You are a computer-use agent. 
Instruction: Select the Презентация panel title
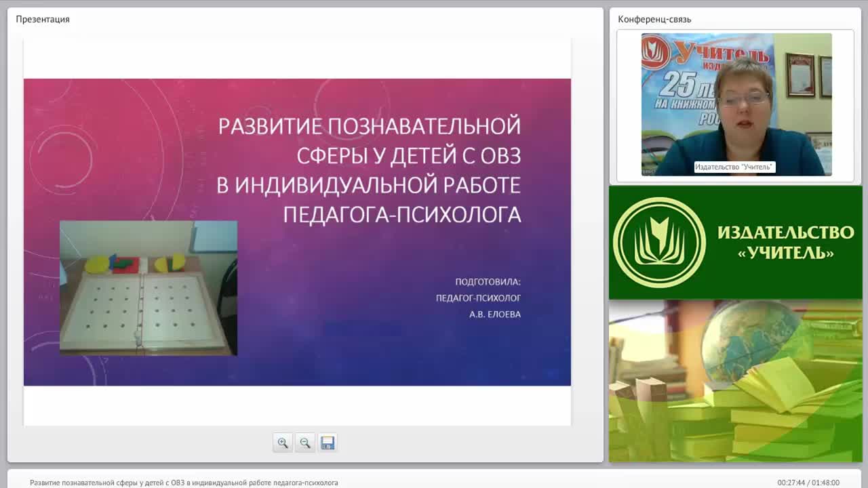(43, 19)
